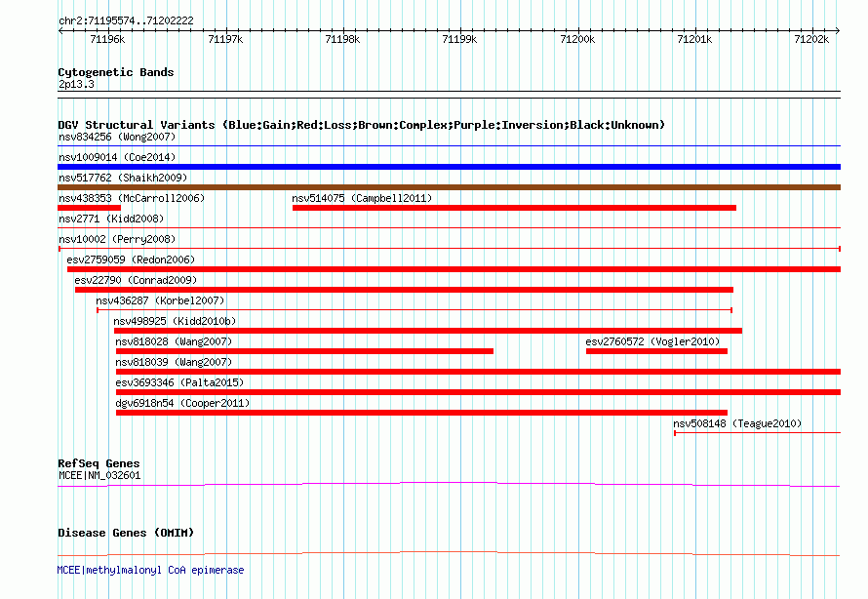This screenshot has height=599, width=868.
Task: Open the esv2759059 (Redon2006) variant label
Action: pyautogui.click(x=131, y=260)
